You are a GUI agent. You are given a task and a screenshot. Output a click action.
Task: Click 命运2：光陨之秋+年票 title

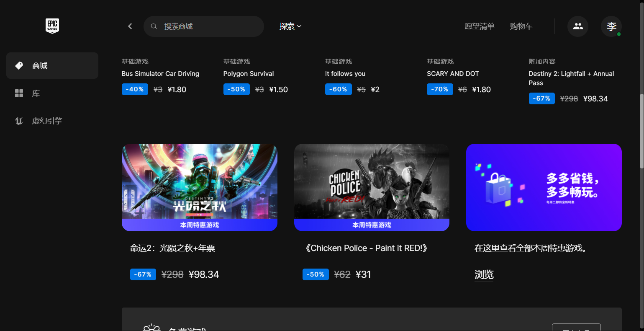click(x=172, y=248)
